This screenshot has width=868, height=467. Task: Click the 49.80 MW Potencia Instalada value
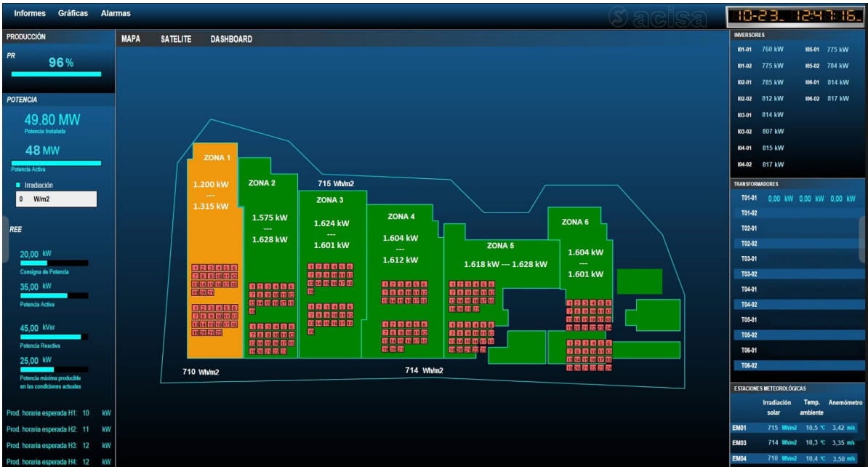(52, 119)
